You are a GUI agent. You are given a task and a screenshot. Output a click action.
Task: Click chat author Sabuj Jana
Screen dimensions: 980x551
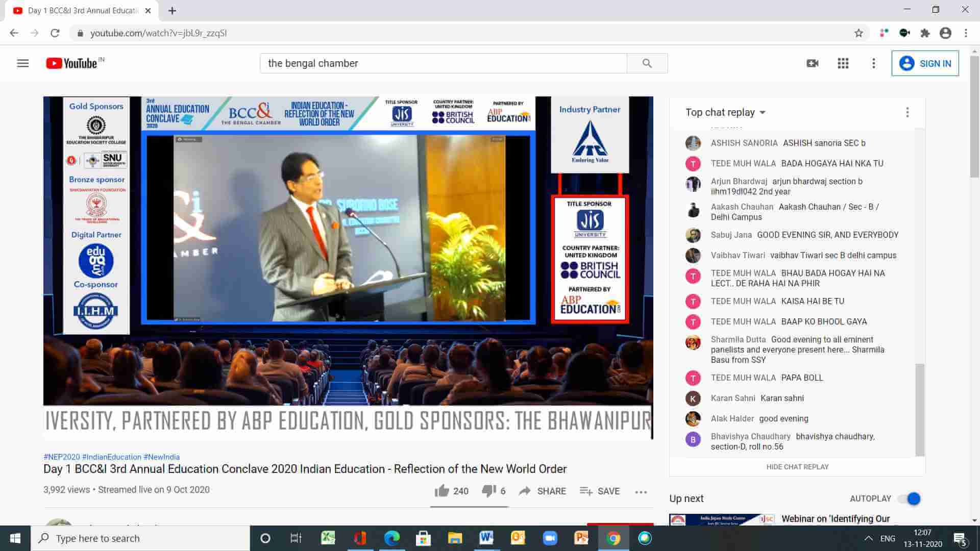[x=731, y=235]
